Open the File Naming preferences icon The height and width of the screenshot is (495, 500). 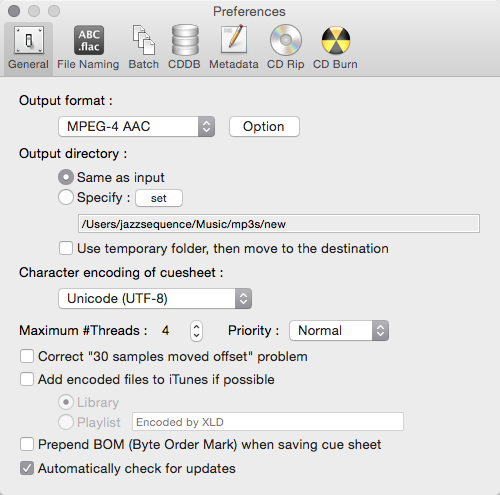(x=89, y=40)
